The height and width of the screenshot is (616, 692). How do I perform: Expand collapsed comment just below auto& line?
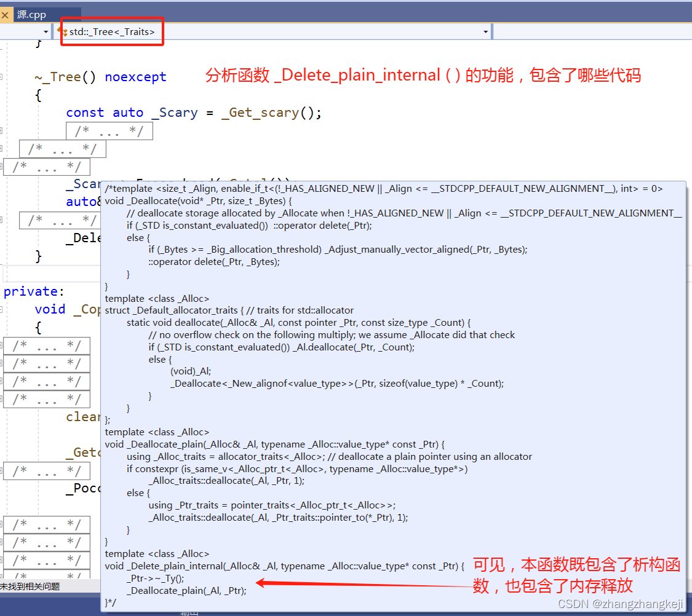coord(60,220)
